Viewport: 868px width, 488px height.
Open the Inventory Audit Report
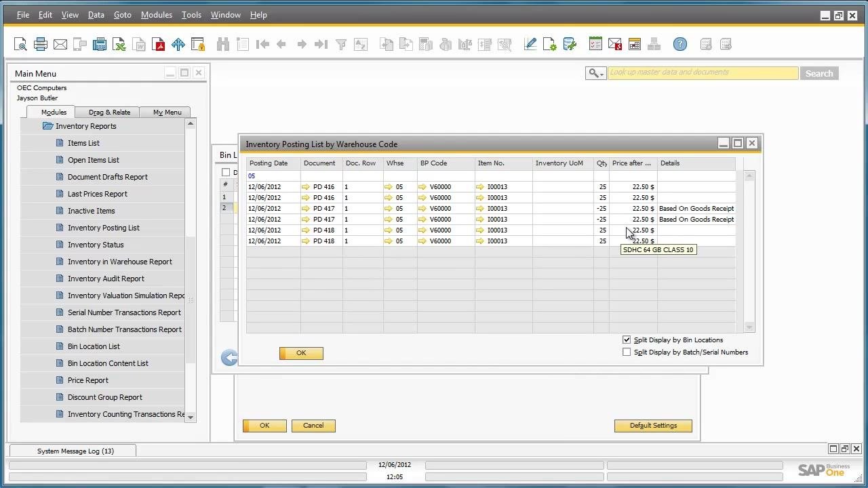106,279
